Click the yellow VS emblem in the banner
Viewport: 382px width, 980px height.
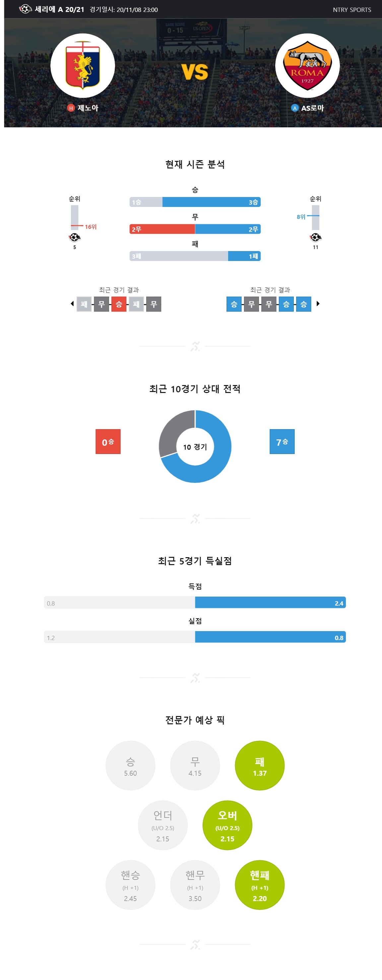[x=195, y=72]
